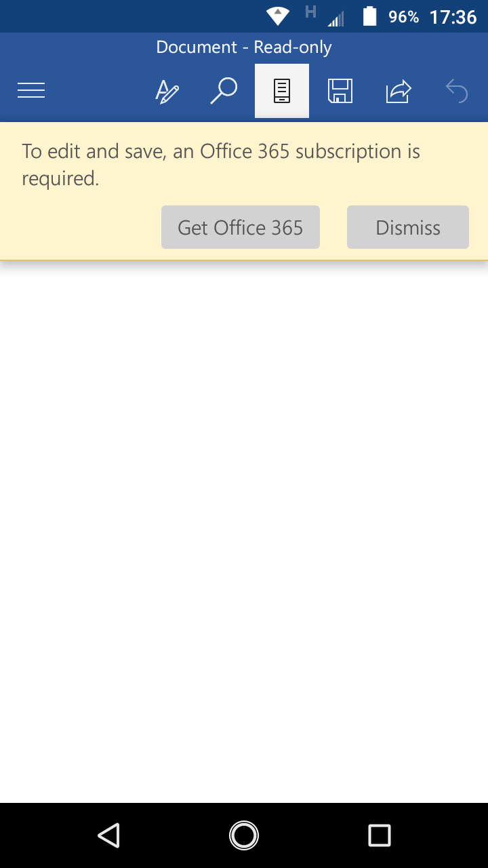Go back with the Android back triangle
The image size is (488, 868).
tap(108, 835)
